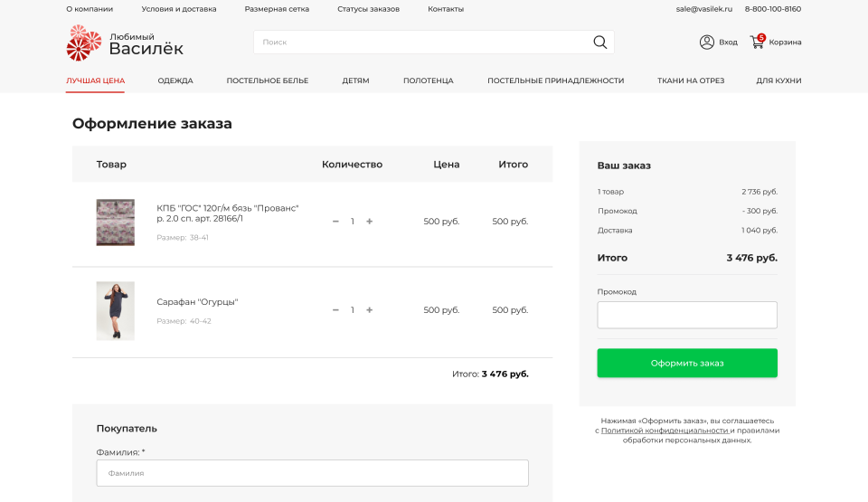Image resolution: width=868 pixels, height=502 pixels.
Task: Click the Условия и доставка link
Action: 179,9
